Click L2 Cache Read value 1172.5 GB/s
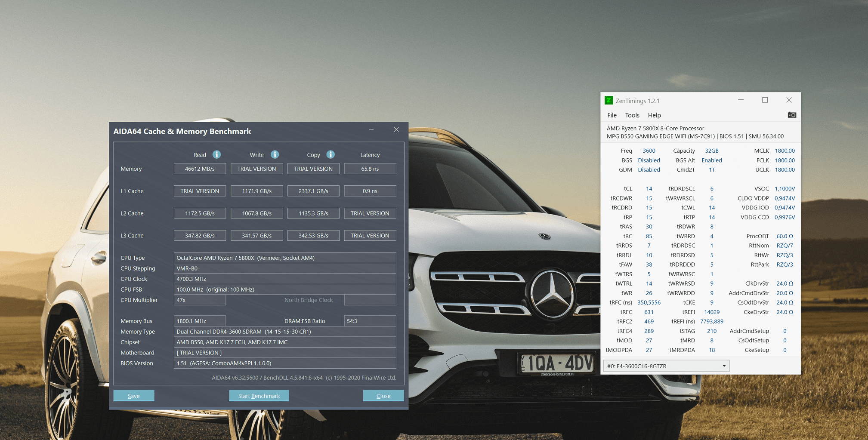Viewport: 868px width, 440px height. point(200,213)
